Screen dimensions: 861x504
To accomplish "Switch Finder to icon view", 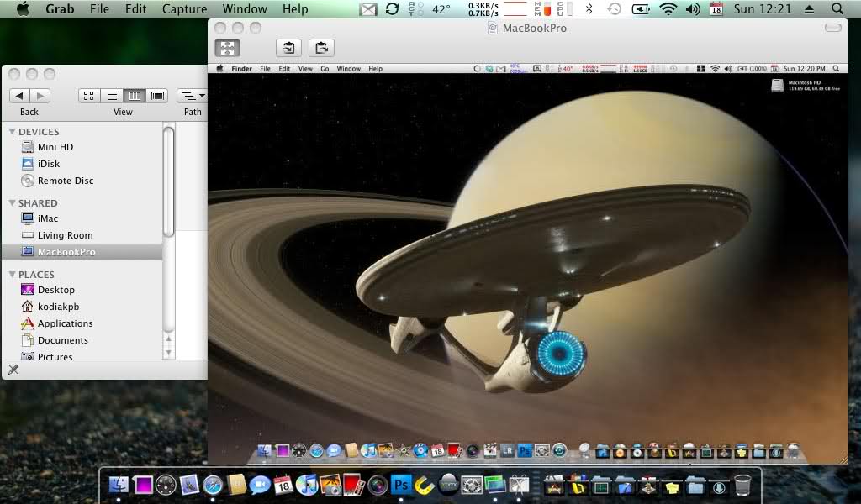I will [89, 96].
